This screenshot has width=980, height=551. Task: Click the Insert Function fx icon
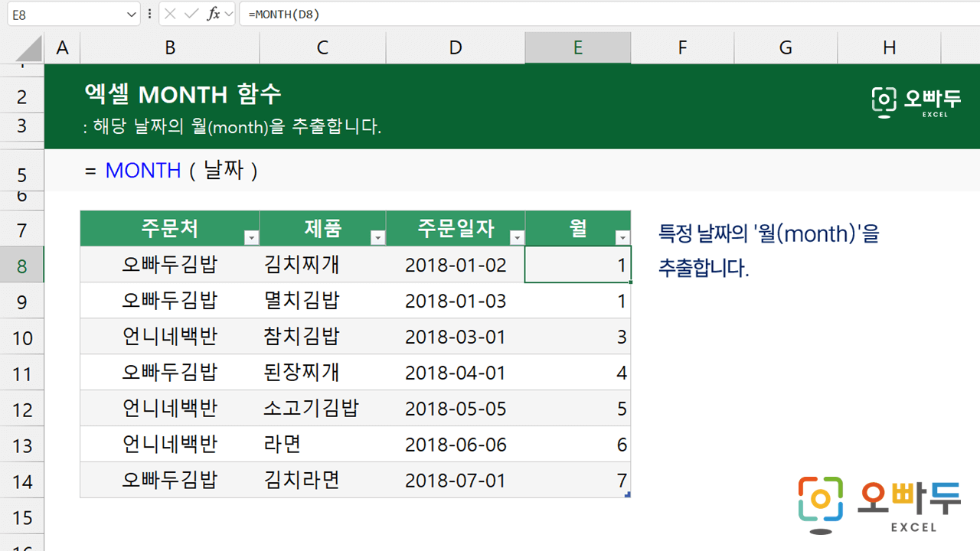pyautogui.click(x=214, y=14)
